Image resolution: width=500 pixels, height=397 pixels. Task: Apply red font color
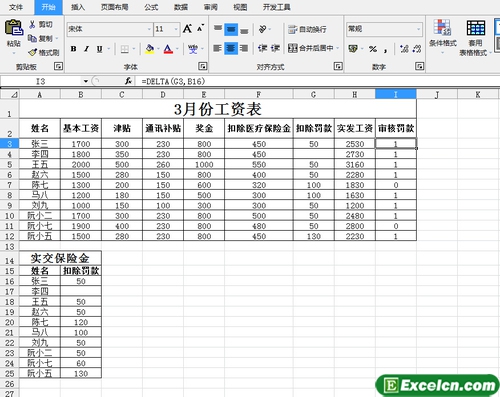point(168,49)
